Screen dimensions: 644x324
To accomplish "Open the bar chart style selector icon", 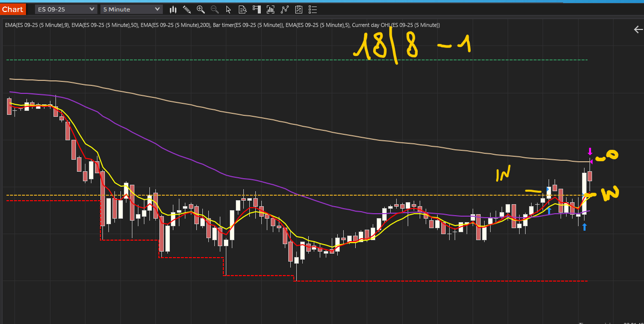I will (x=173, y=9).
